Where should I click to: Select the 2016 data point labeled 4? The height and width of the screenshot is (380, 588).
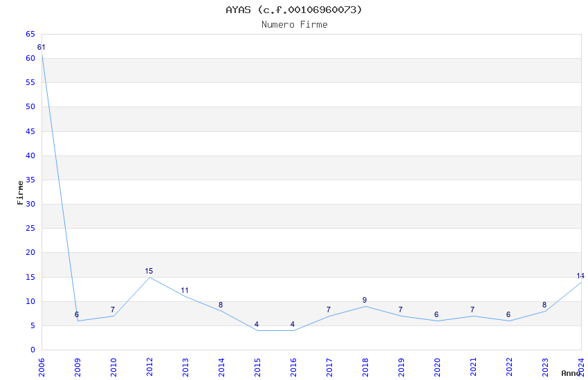pos(293,324)
